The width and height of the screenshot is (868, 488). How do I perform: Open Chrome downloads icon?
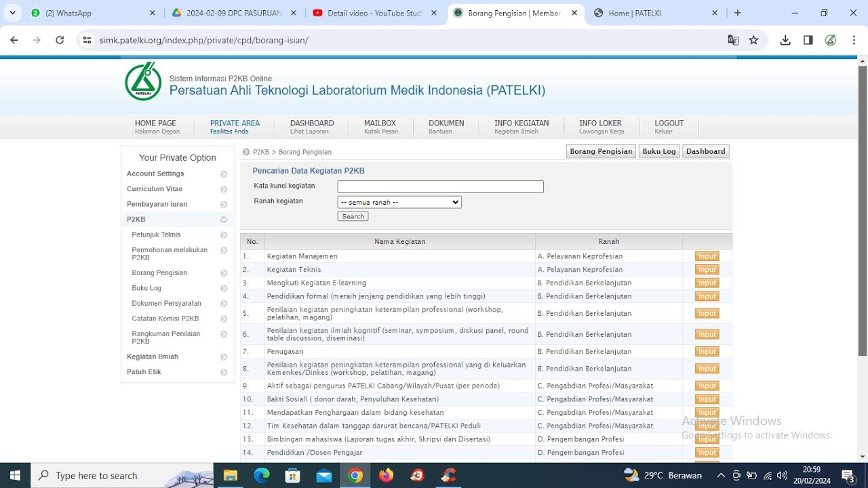785,40
